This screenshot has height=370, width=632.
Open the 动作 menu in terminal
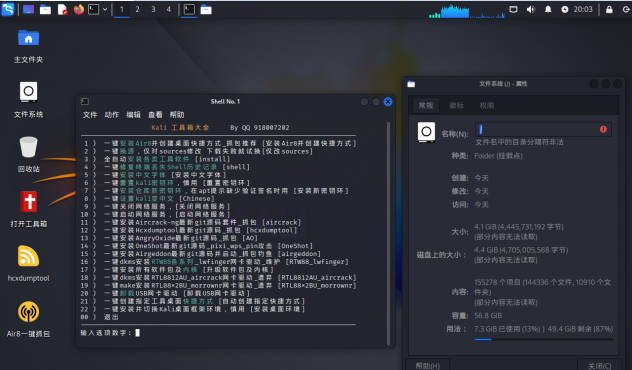[112, 115]
